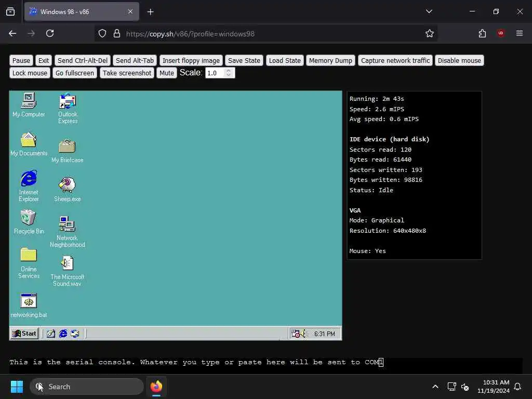Open a new browser tab
This screenshot has width=532, height=399.
[151, 12]
